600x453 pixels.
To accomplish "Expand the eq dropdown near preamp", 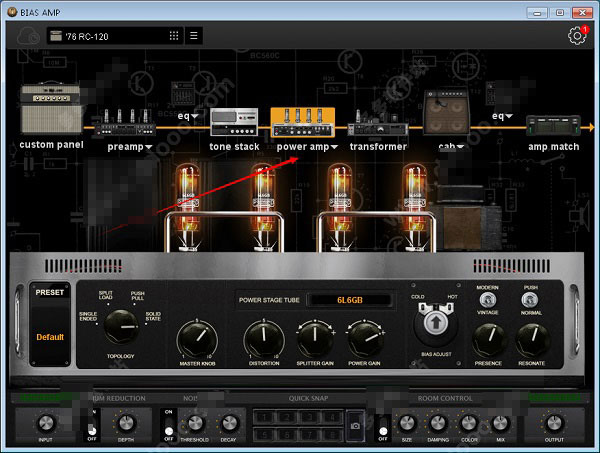I will pos(195,116).
